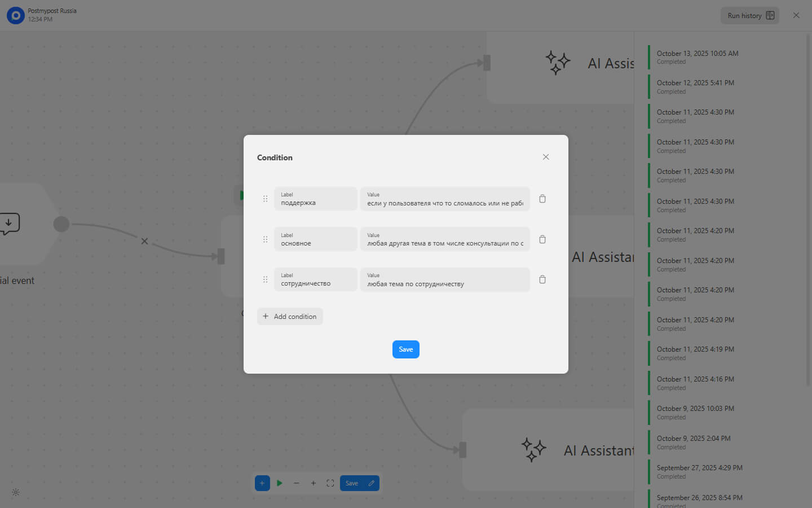Click drag handle of сотрудничество row
This screenshot has width=812, height=508.
[265, 279]
